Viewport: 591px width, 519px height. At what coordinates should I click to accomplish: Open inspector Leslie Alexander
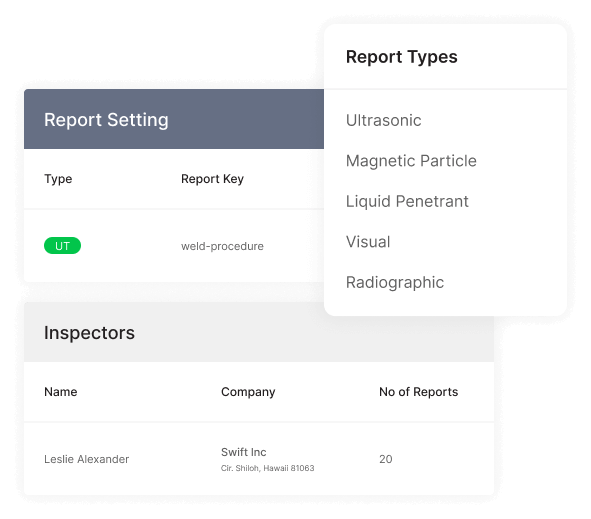[x=86, y=459]
